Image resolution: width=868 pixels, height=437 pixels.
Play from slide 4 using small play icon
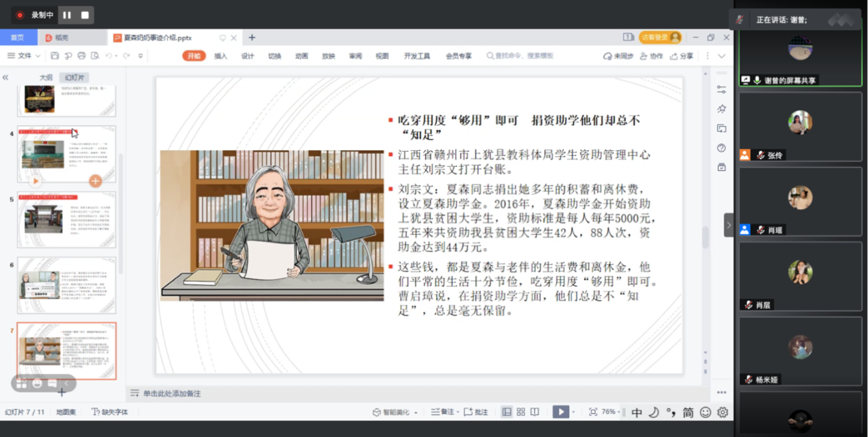pyautogui.click(x=35, y=181)
